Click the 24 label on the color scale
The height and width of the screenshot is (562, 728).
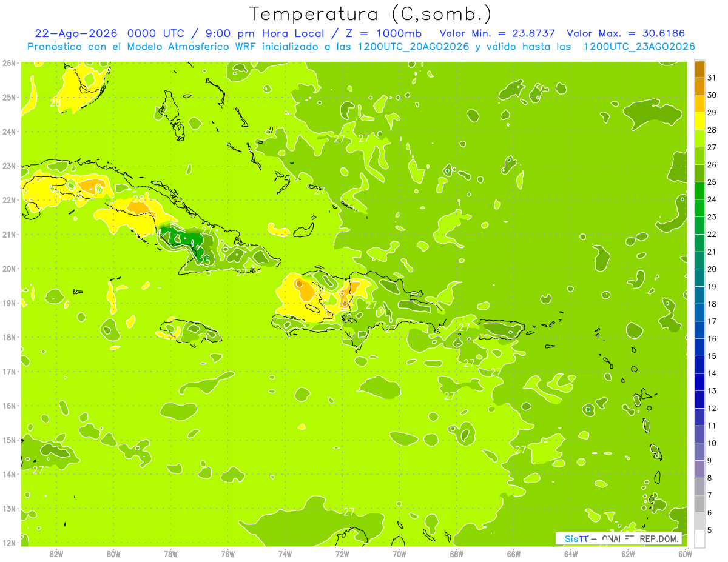pos(712,200)
